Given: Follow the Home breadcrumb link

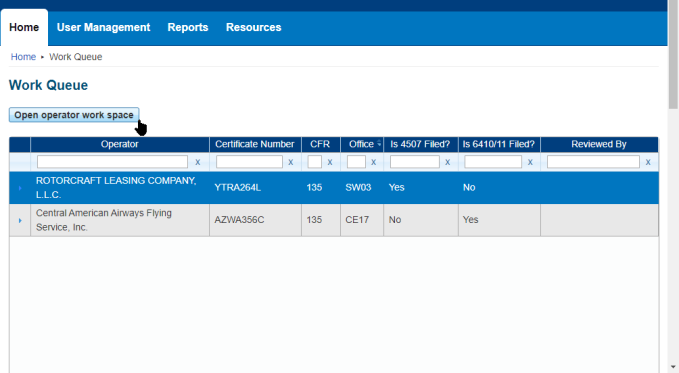Looking at the screenshot, I should point(23,57).
